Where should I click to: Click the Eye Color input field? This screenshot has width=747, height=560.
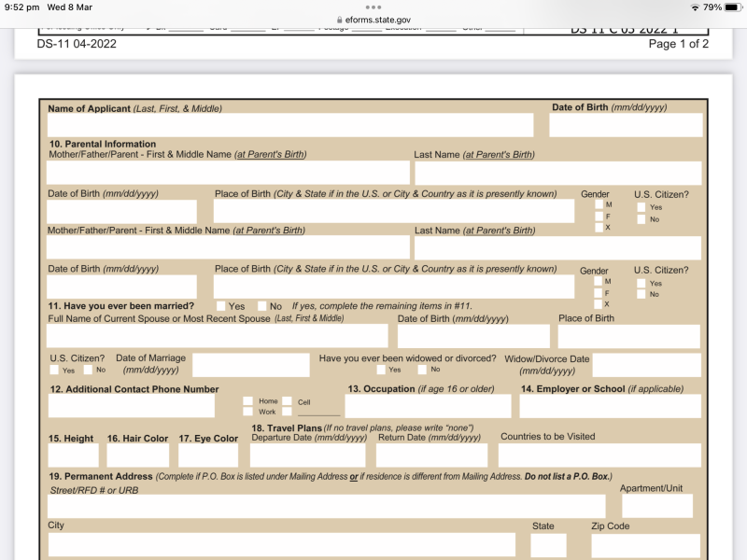click(x=209, y=455)
